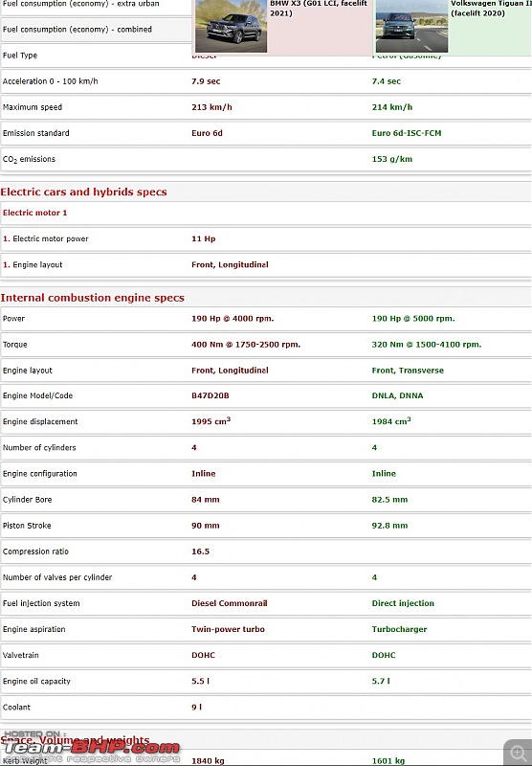Select the '5.5 l' engine oil capacity
Viewport: 532px width, 766px height.
[x=201, y=681]
